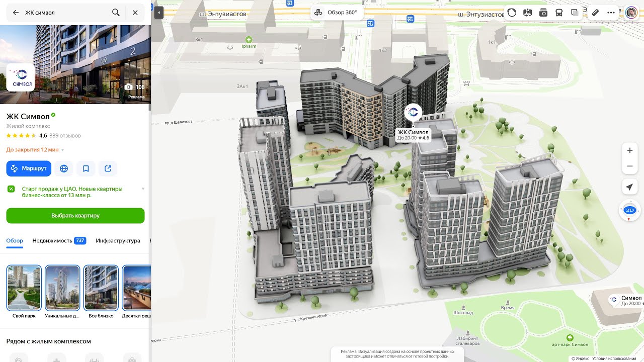The image size is (644, 362).
Task: Open the website globe icon button
Action: [64, 168]
